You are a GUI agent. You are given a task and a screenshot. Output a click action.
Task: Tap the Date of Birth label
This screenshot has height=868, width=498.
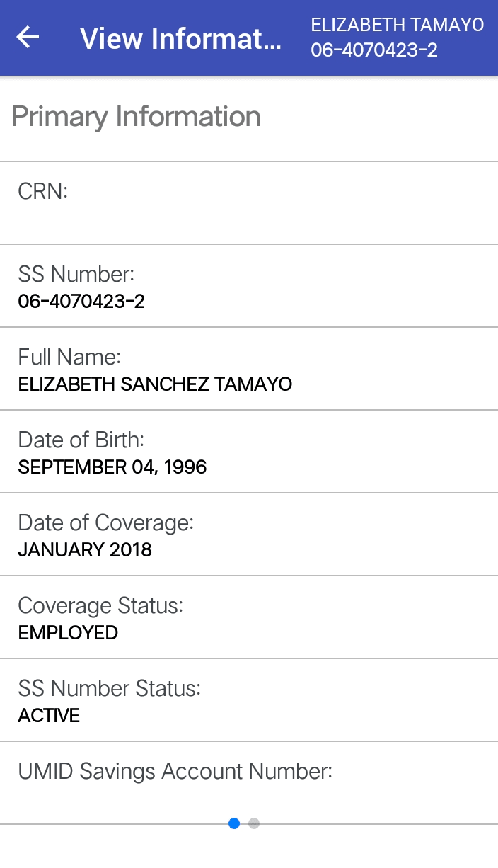[x=81, y=440]
